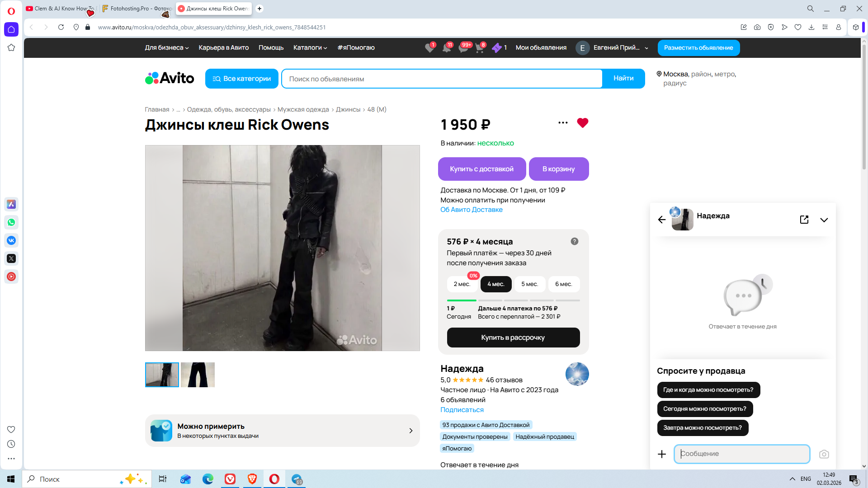Open messages icon with 99+ badge
The image size is (868, 488).
click(x=463, y=48)
